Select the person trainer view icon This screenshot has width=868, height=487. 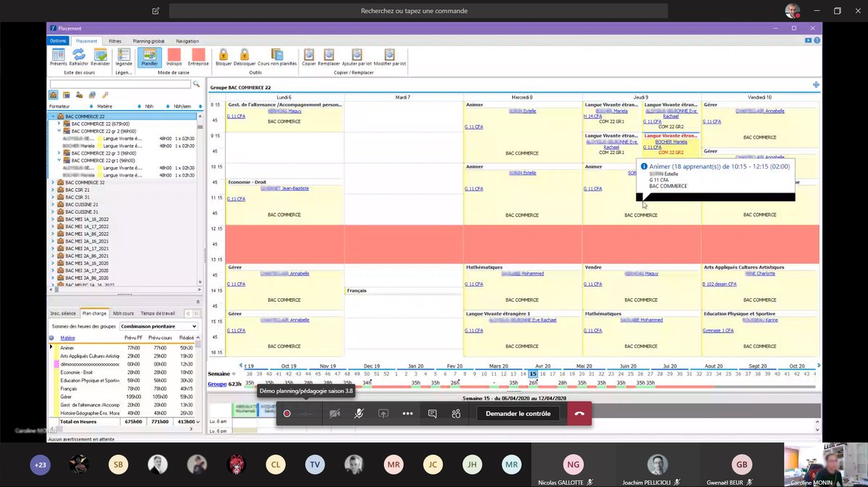pos(79,95)
